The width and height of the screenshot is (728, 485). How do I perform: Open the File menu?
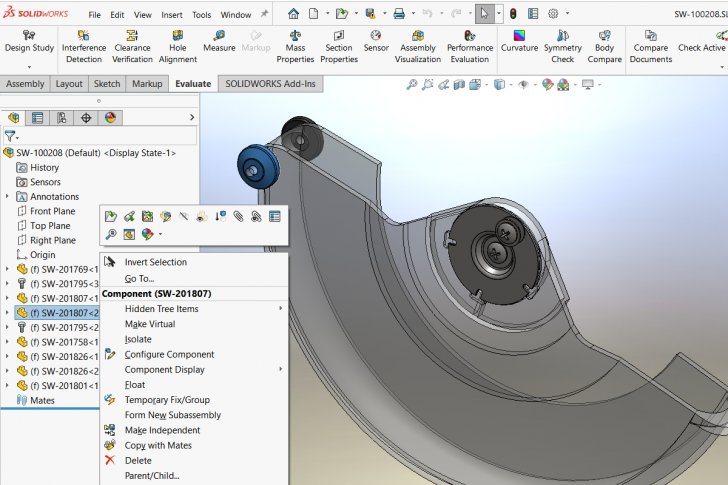(x=94, y=15)
